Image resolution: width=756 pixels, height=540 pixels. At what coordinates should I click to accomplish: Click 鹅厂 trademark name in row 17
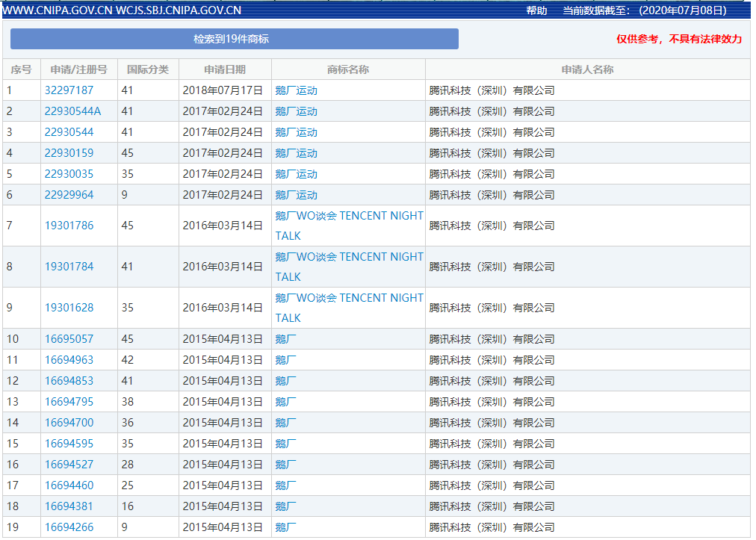285,485
